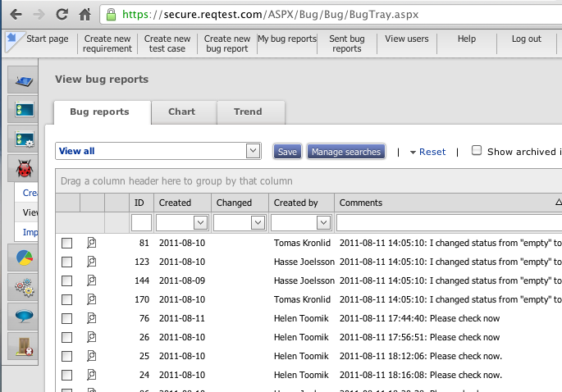Open document icon for bug ID 81
The image size is (562, 392).
coord(92,243)
